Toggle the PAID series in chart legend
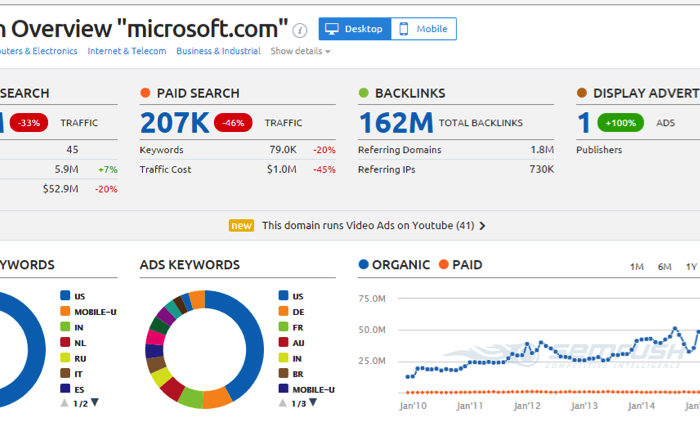The height and width of the screenshot is (432, 700). pyautogui.click(x=461, y=265)
